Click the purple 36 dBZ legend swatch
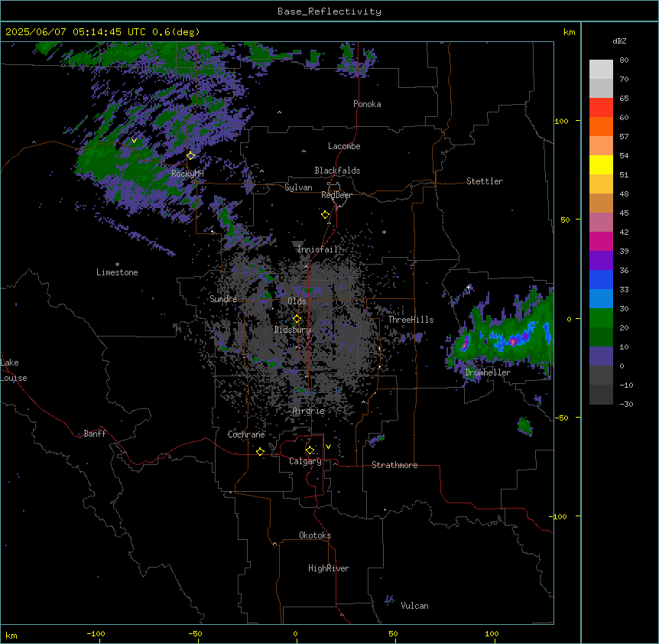This screenshot has width=659, height=644. click(x=601, y=261)
